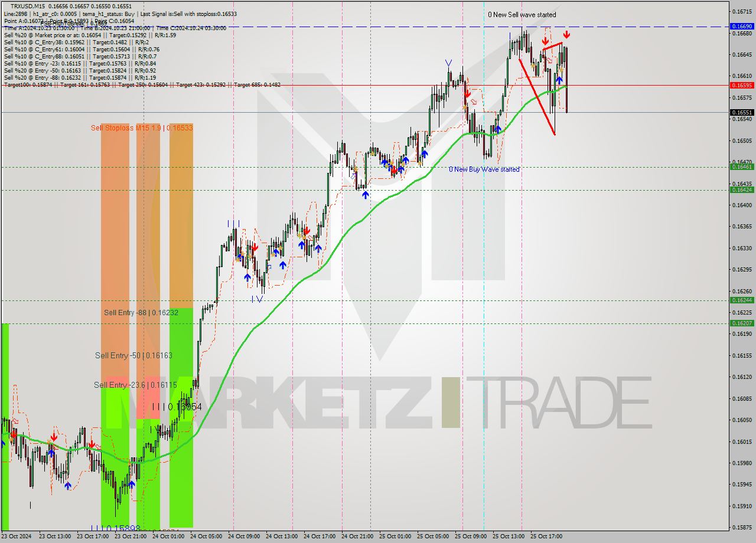The height and width of the screenshot is (543, 756).
Task: Click the '24 Oct 09:00' time axis label
Action: point(244,537)
